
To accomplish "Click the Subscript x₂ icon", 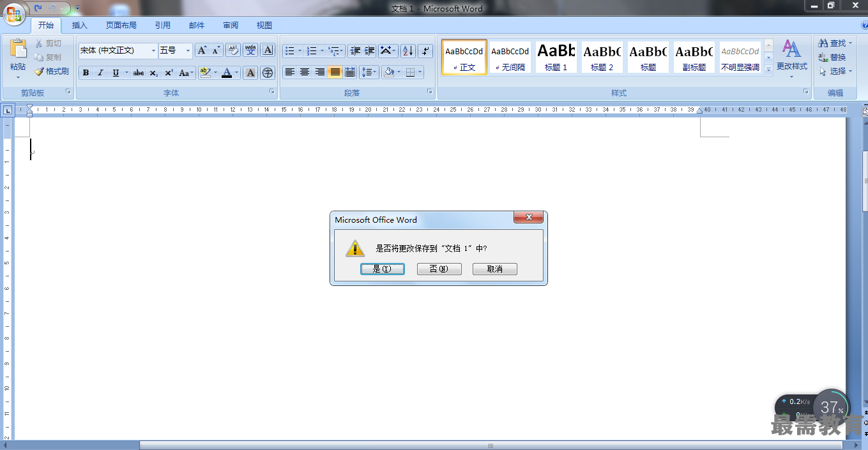I will point(154,73).
